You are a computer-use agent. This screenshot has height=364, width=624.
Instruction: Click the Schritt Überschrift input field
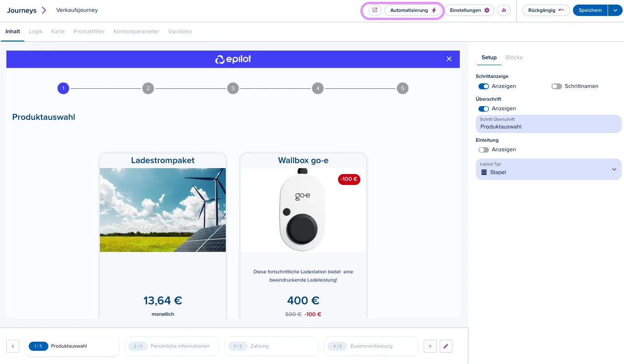coord(548,123)
